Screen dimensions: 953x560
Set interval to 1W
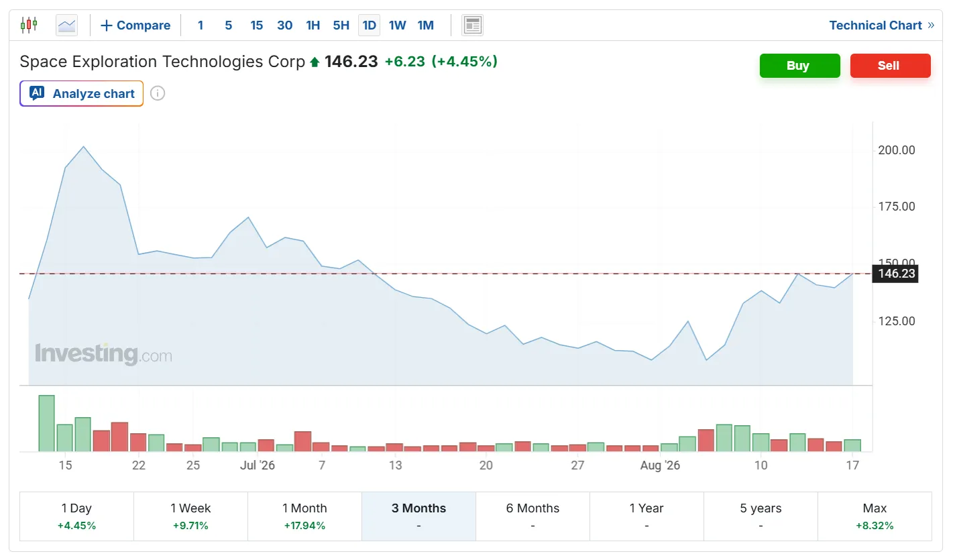tap(397, 25)
